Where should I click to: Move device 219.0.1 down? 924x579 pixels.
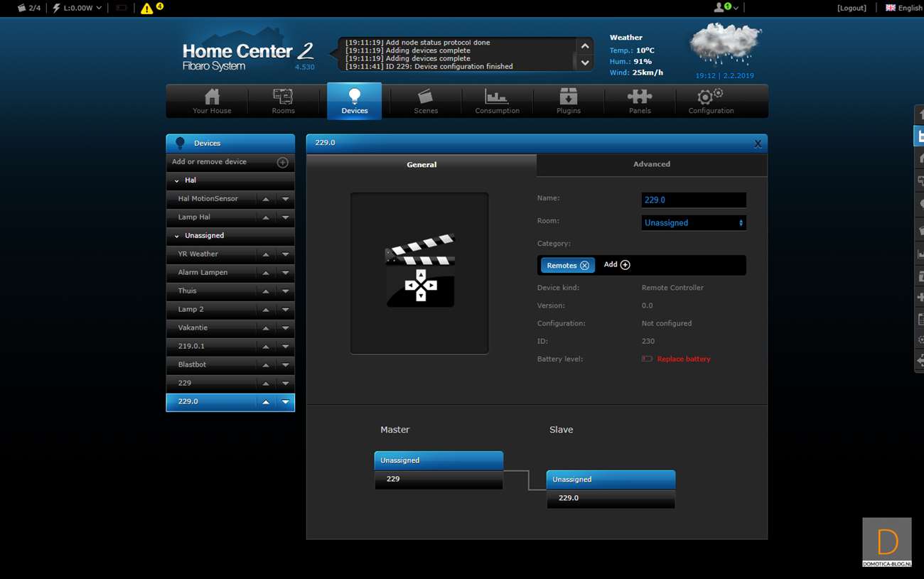point(286,347)
